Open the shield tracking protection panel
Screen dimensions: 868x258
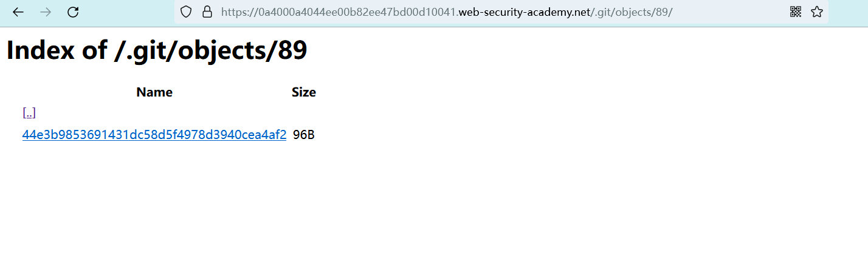tap(187, 12)
